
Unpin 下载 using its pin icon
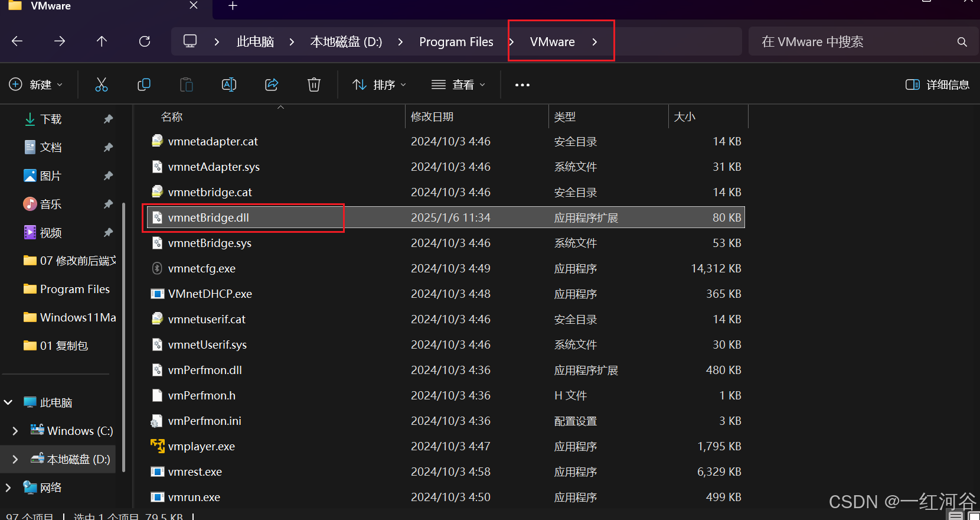[108, 119]
